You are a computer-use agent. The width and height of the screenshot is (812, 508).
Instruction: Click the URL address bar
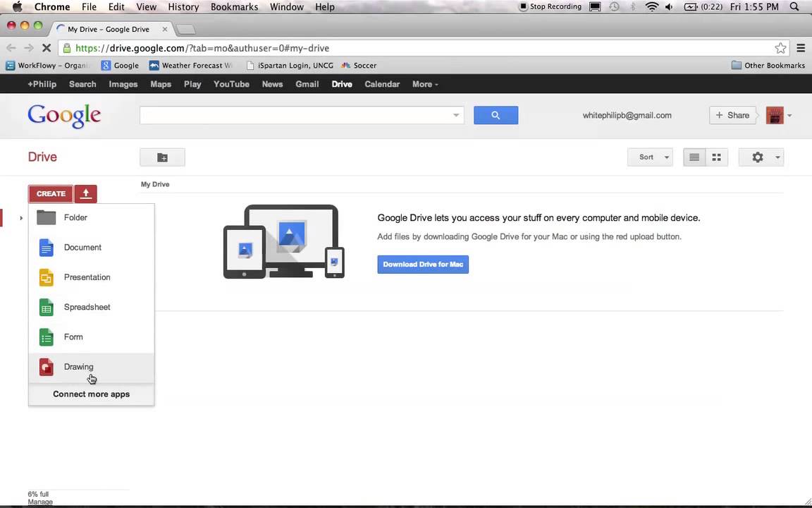pos(422,48)
